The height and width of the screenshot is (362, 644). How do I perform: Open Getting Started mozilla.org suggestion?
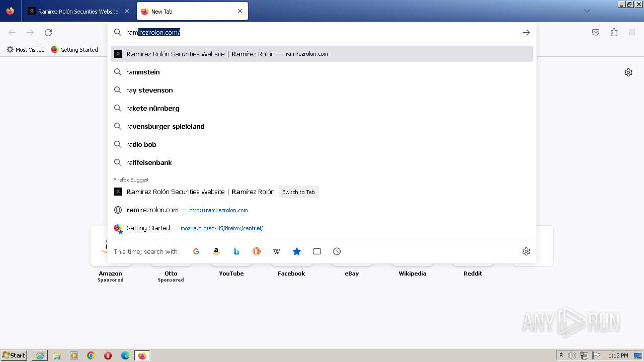click(x=322, y=228)
